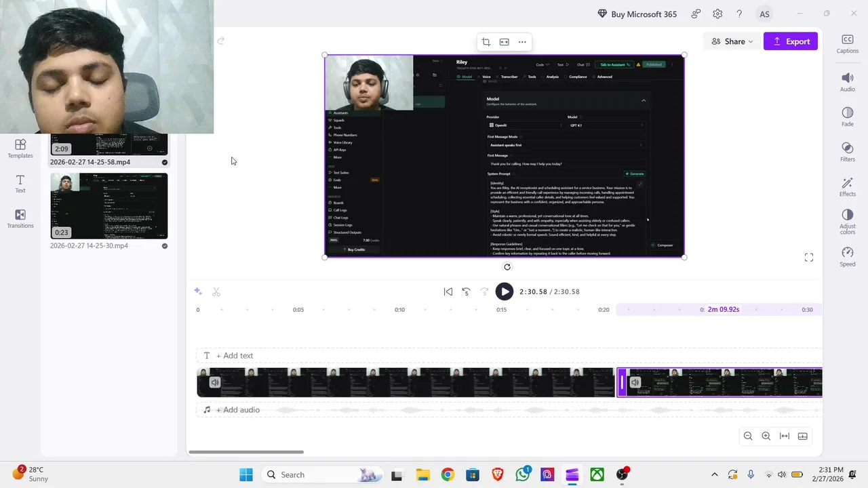
Task: Expand the Share dropdown
Action: (732, 41)
